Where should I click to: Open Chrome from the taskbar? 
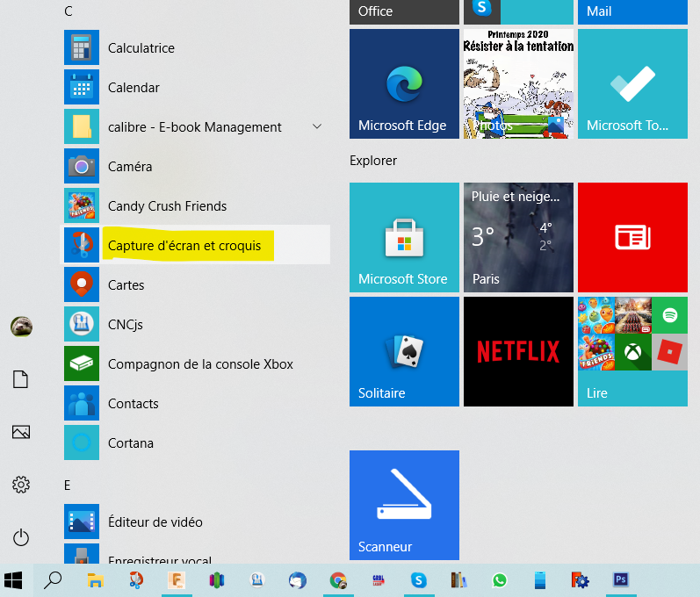338,580
